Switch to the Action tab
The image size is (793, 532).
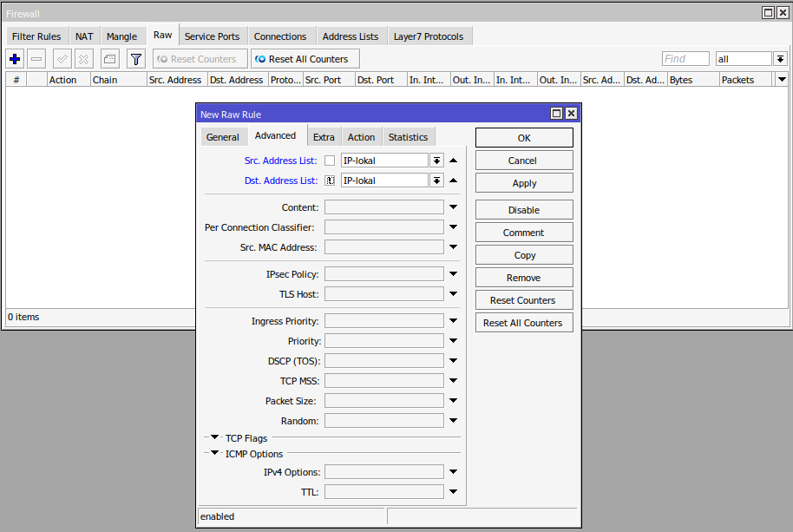click(x=361, y=137)
